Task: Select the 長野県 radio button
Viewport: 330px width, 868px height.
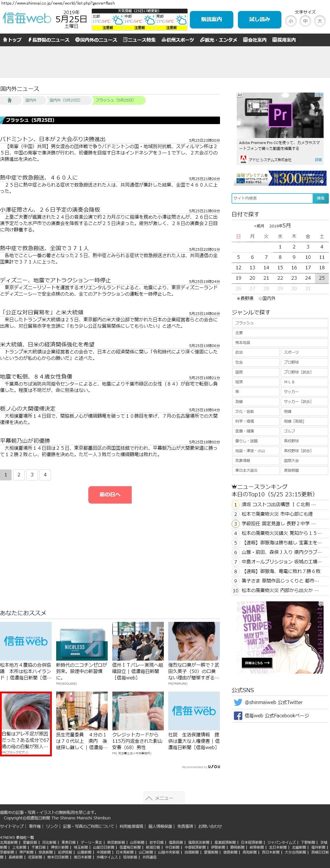Action: (238, 298)
